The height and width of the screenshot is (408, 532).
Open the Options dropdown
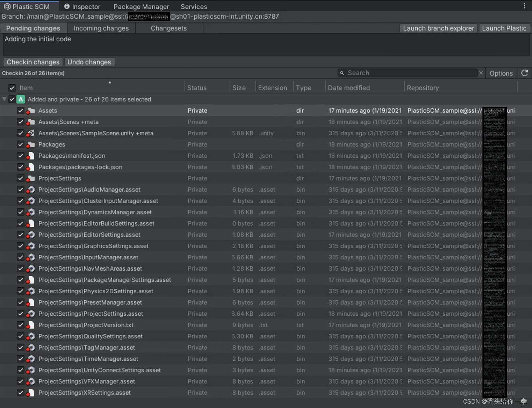pos(501,73)
